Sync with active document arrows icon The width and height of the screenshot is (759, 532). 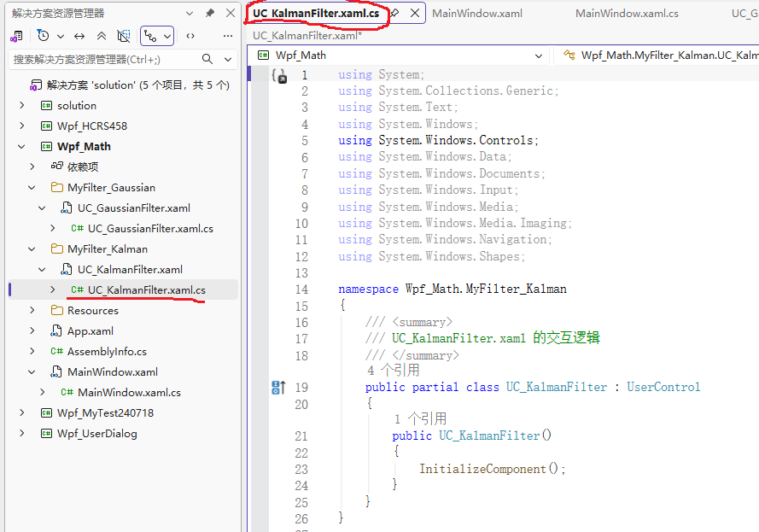[x=79, y=37]
